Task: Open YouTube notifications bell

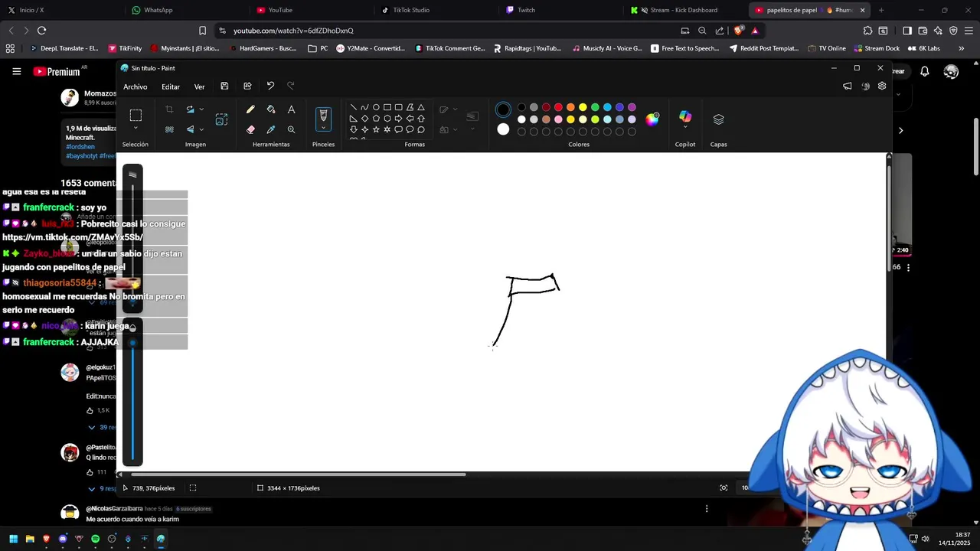Action: point(925,71)
